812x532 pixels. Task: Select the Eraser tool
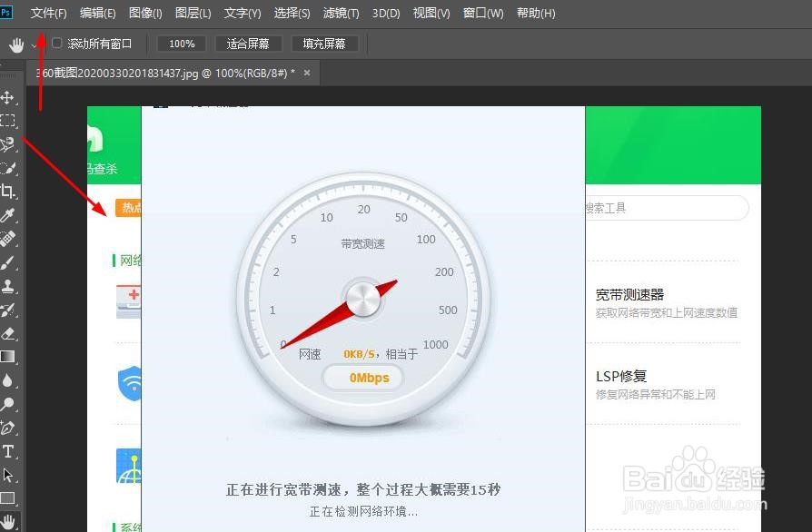coord(9,333)
